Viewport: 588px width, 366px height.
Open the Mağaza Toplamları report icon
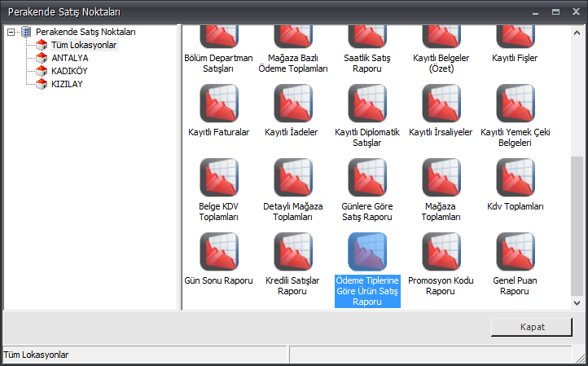point(441,178)
